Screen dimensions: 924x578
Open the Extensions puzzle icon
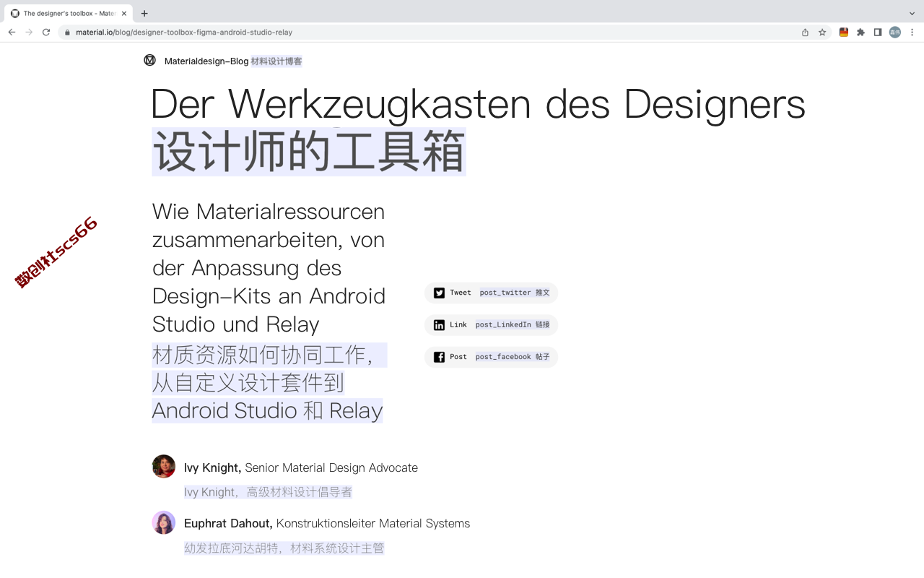click(860, 33)
